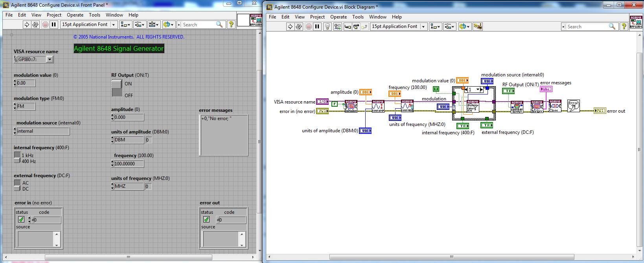
Task: Select the Config AM subVI in case structure
Action: pyautogui.click(x=473, y=106)
